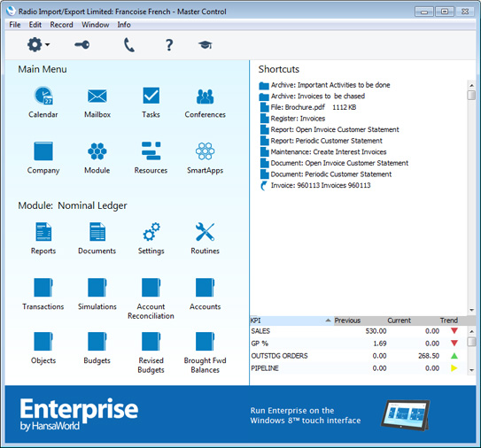
Task: Open the Routines tools icon
Action: [205, 231]
